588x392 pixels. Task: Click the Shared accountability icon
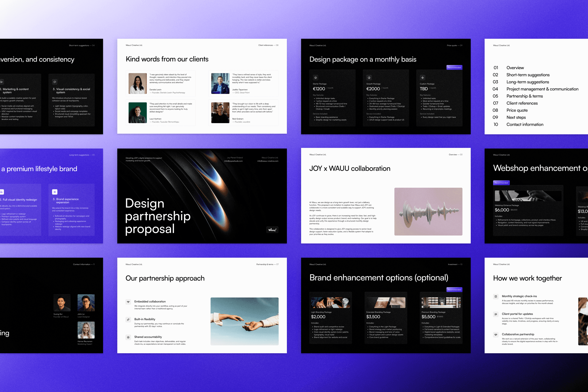(x=128, y=337)
